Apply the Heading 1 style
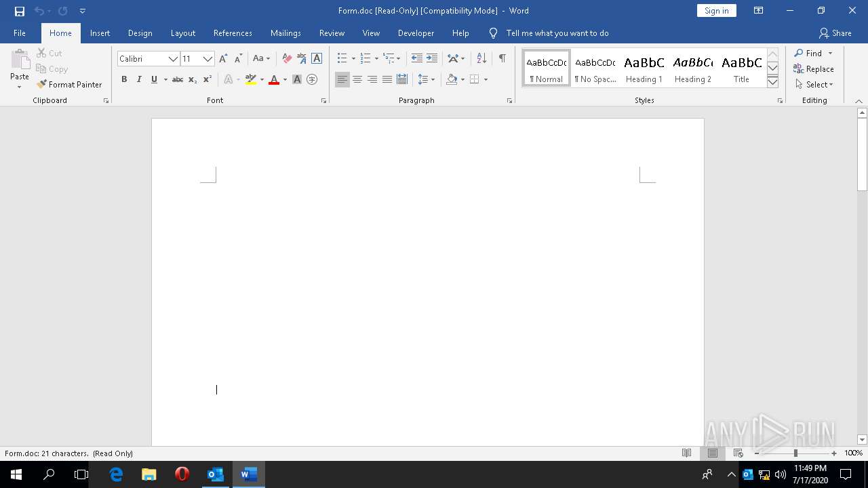This screenshot has height=488, width=868. click(644, 68)
